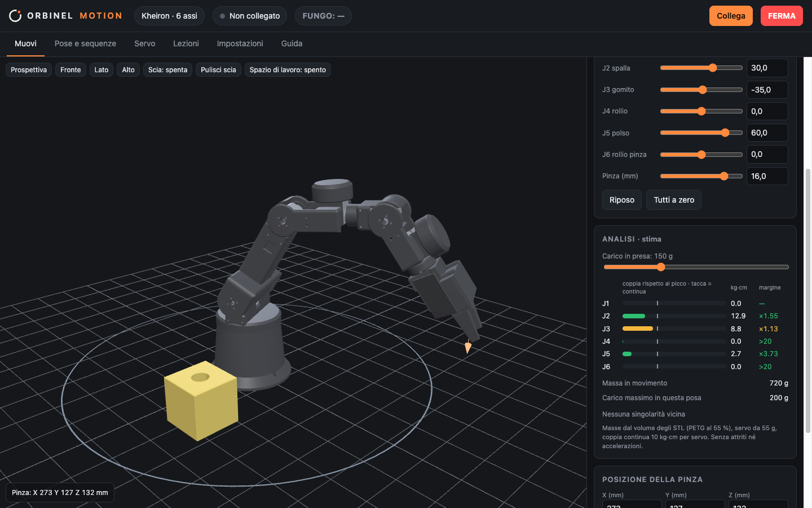812x508 pixels.
Task: Click the Non collegato connection status
Action: point(250,16)
